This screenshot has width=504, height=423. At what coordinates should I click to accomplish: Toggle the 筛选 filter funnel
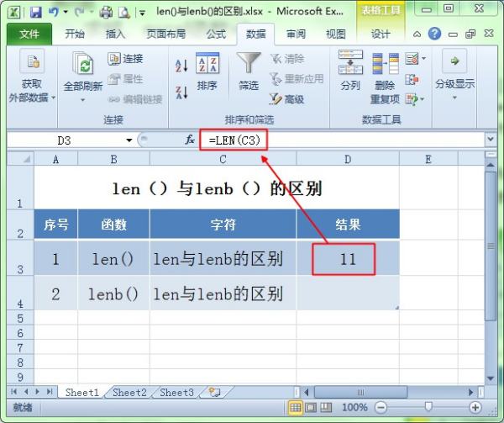tap(249, 71)
